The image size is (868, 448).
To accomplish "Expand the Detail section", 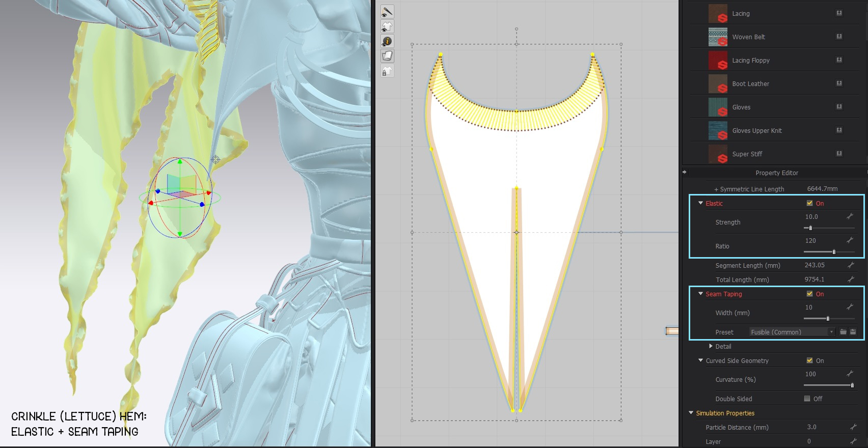I will click(x=711, y=346).
